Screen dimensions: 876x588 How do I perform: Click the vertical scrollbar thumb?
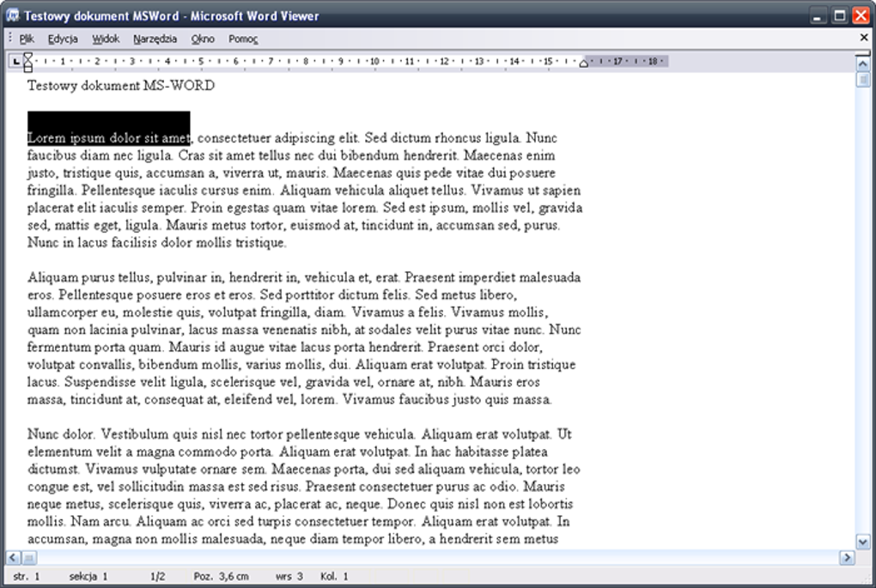pyautogui.click(x=862, y=80)
